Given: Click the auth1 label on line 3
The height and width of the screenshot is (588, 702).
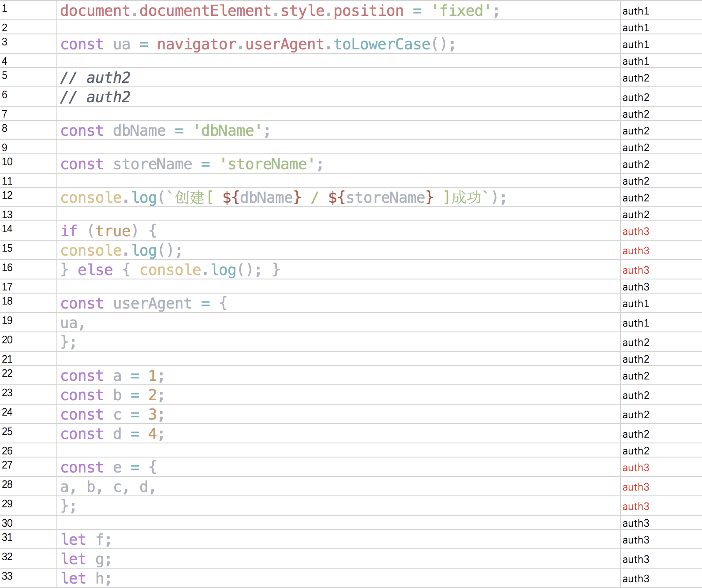Looking at the screenshot, I should (635, 45).
